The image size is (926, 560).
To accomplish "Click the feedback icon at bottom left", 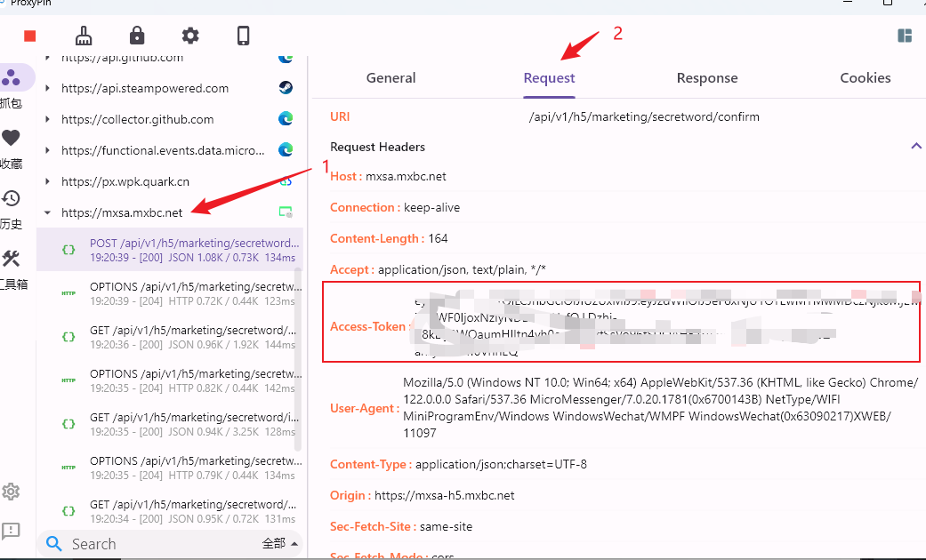I will [11, 531].
